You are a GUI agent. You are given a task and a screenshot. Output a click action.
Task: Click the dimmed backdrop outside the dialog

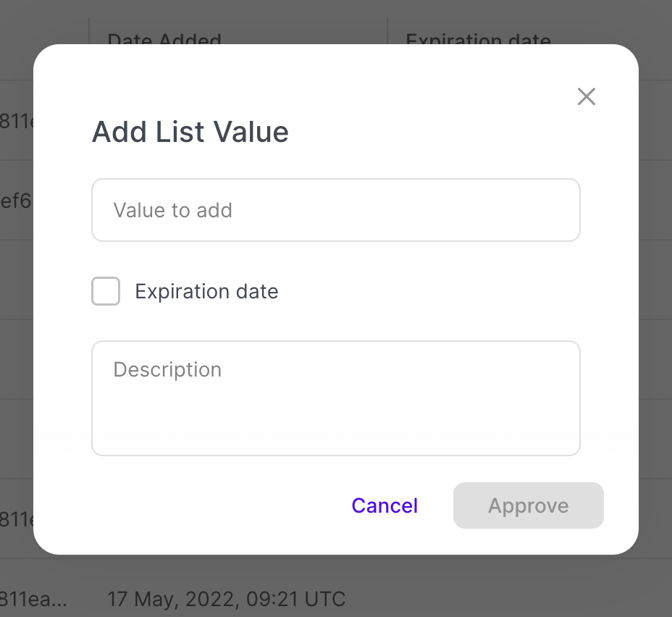(655, 290)
